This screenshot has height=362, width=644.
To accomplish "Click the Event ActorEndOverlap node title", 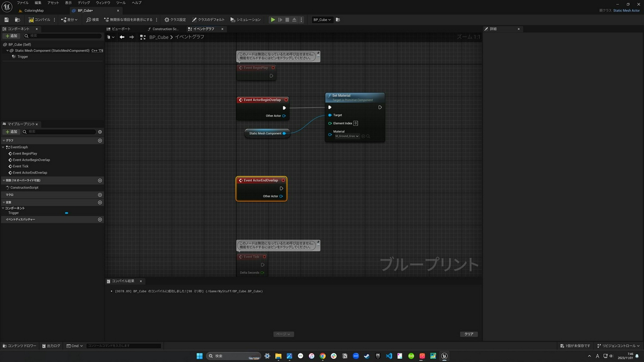I will [x=261, y=180].
